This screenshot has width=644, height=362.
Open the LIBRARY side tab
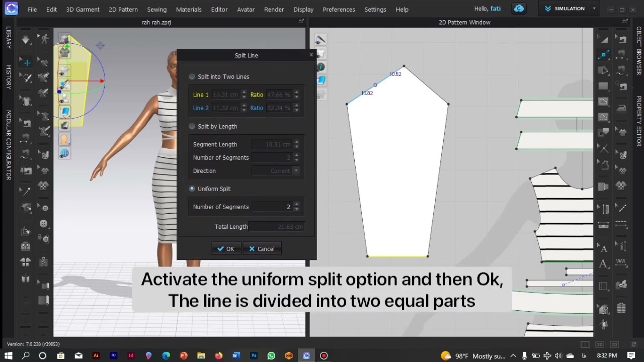9,37
